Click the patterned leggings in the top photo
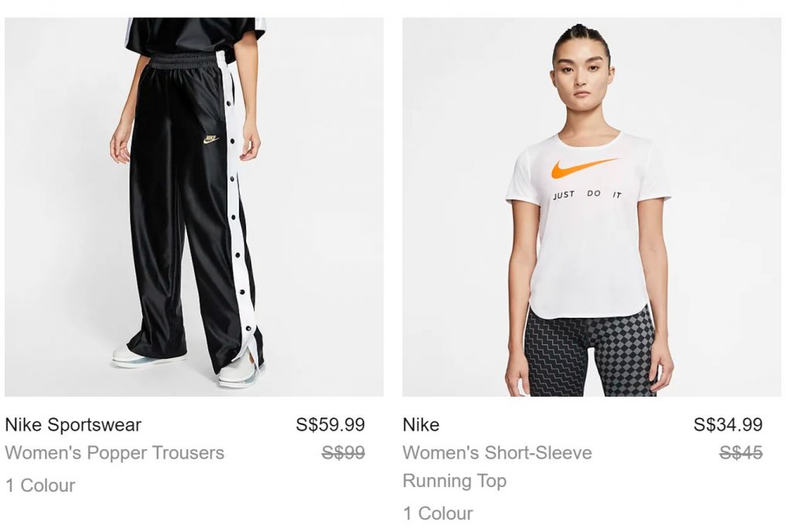This screenshot has height=532, width=792. tap(589, 353)
